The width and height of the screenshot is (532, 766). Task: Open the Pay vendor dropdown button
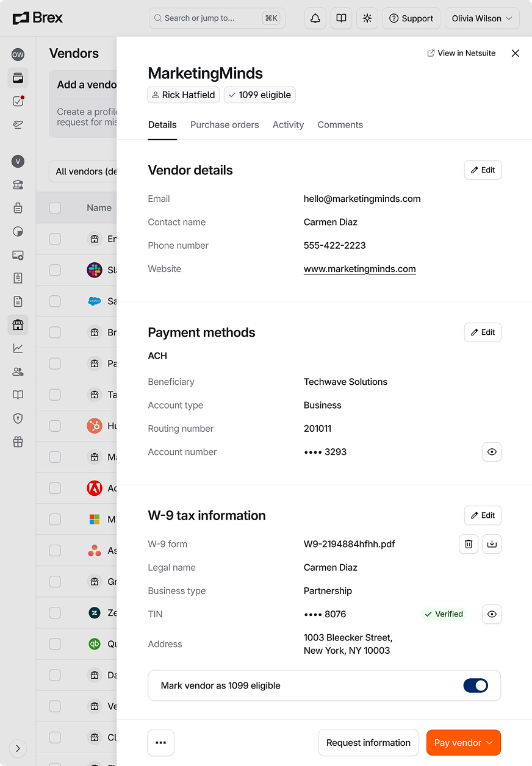[x=464, y=743]
